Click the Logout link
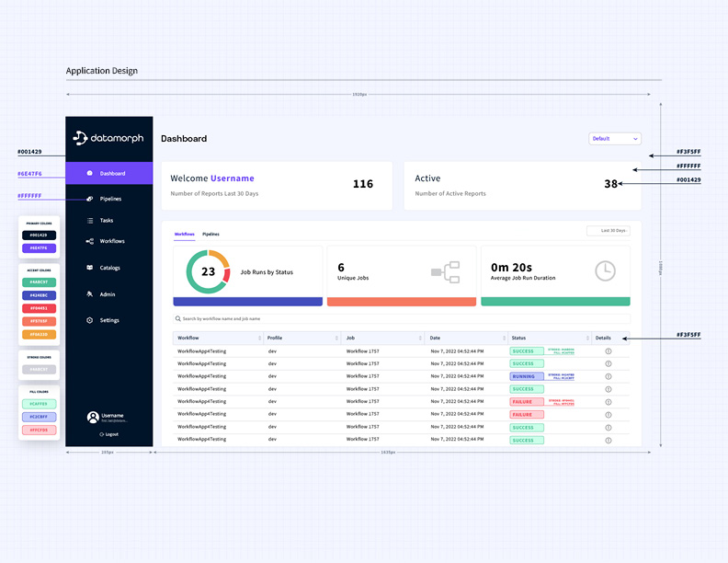728x563 pixels. (x=109, y=434)
